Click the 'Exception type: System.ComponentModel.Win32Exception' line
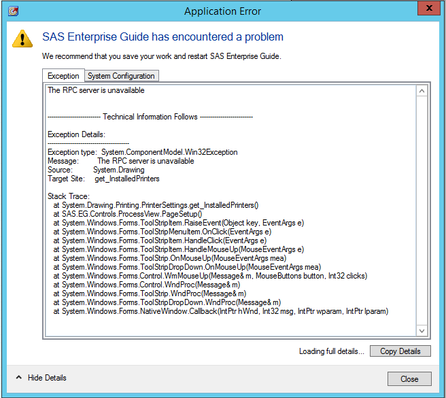The height and width of the screenshot is (398, 446). point(143,152)
